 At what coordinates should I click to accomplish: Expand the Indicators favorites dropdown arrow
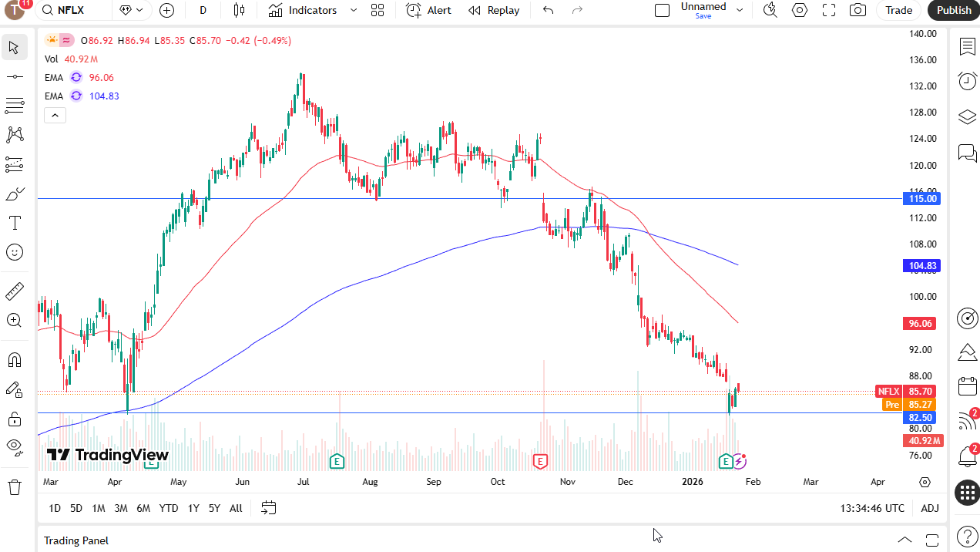(354, 10)
